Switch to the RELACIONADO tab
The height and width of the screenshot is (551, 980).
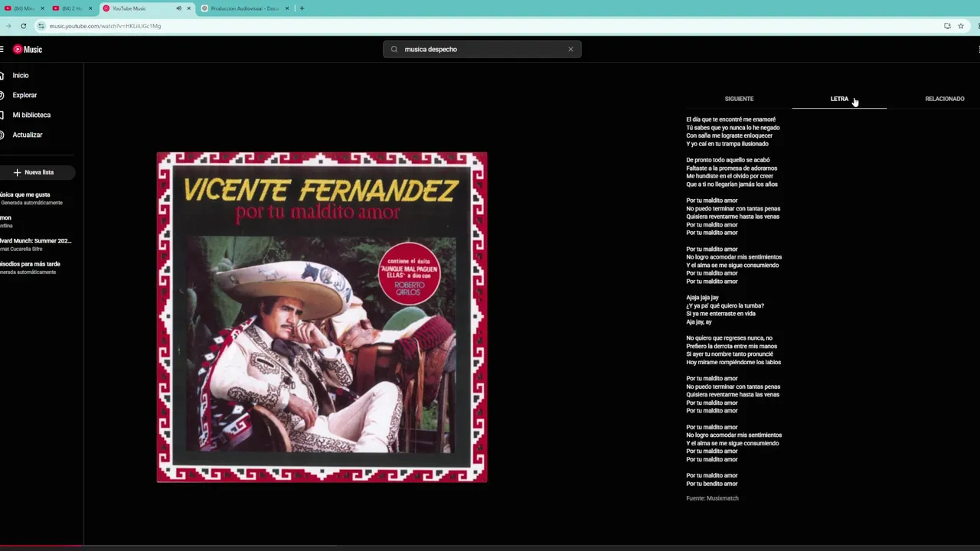(944, 99)
